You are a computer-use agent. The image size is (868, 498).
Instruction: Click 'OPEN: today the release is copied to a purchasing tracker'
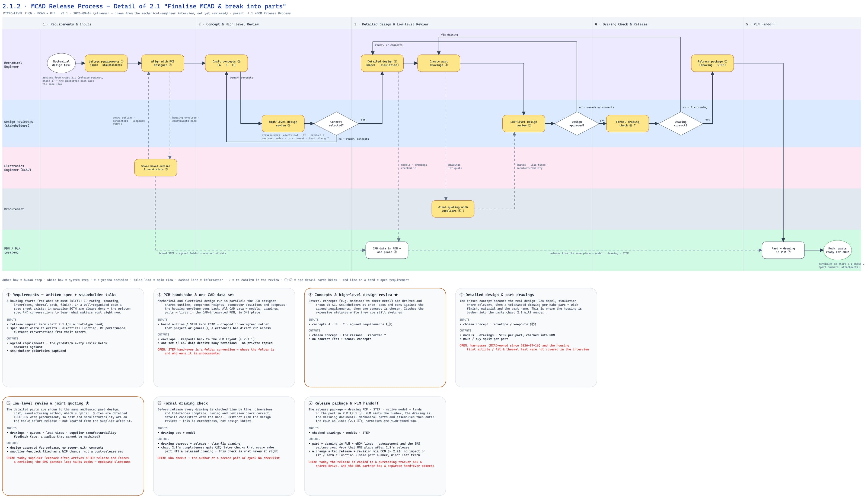pos(371,464)
